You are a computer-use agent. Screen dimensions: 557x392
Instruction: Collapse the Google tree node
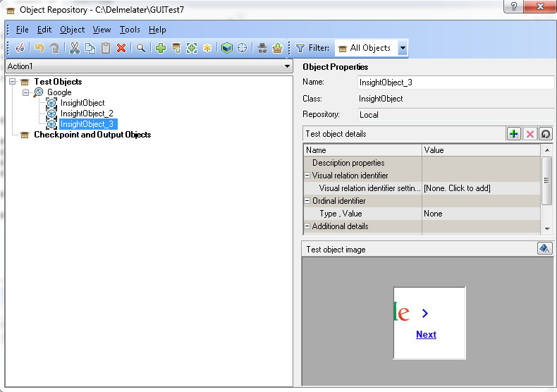25,92
